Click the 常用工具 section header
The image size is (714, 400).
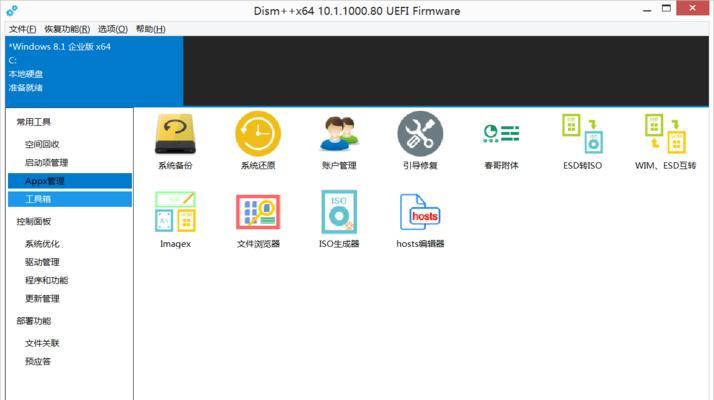point(33,122)
